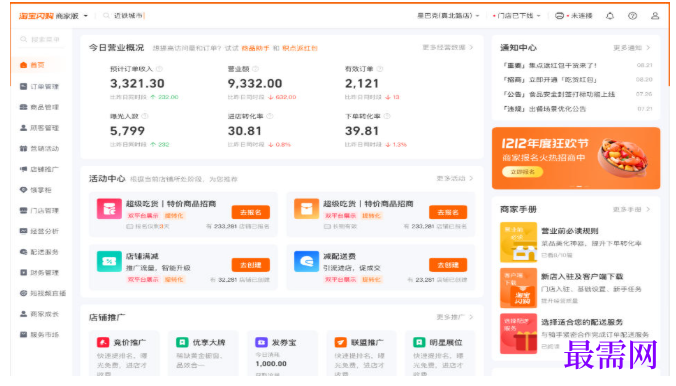
Task: Click the 商家成长 sidebar icon
Action: pos(23,314)
